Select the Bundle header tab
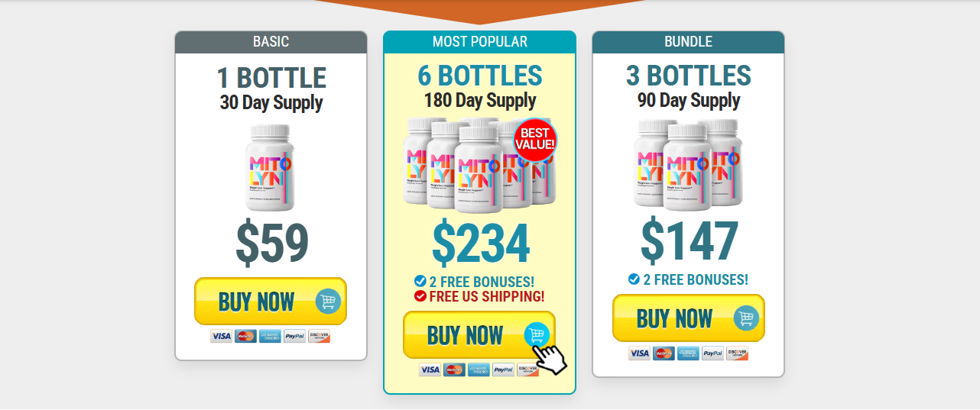The width and height of the screenshot is (980, 410). [688, 42]
